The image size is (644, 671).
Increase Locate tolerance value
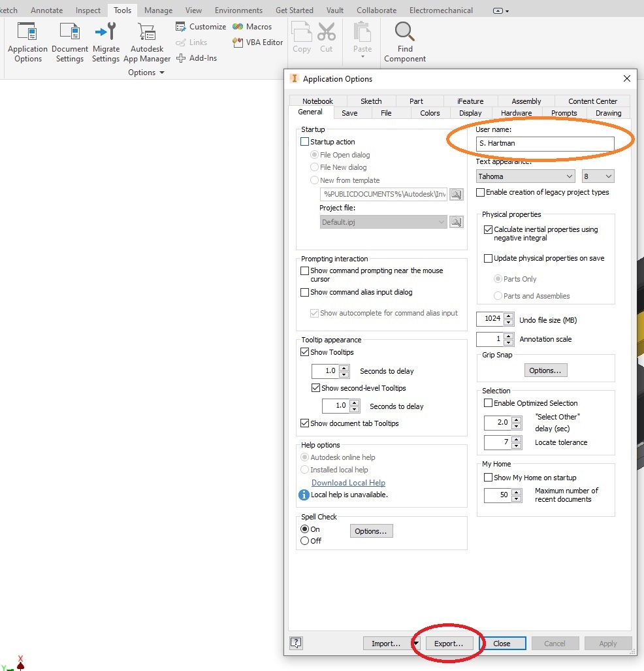(x=517, y=440)
